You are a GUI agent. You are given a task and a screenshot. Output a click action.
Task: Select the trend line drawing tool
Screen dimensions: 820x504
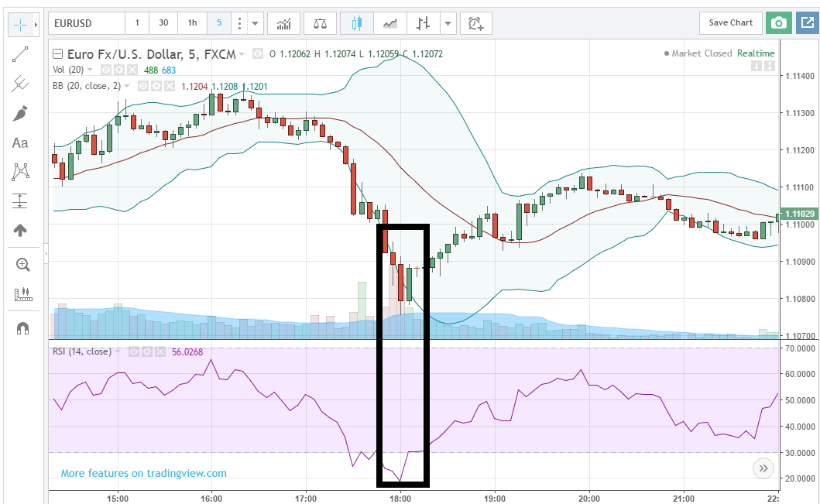tap(20, 54)
